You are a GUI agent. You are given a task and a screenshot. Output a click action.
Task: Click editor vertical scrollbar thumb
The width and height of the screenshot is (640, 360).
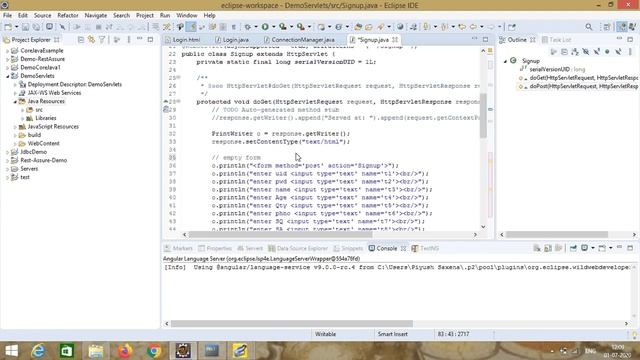pyautogui.click(x=483, y=116)
